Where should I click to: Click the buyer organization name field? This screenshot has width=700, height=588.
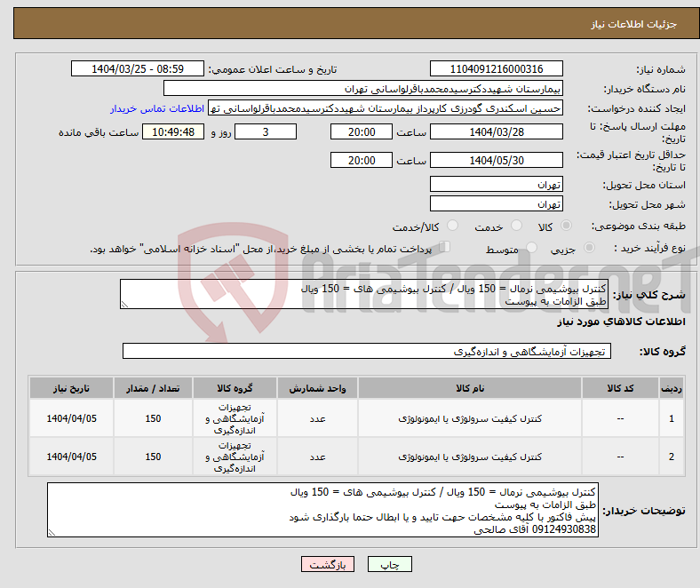363,89
